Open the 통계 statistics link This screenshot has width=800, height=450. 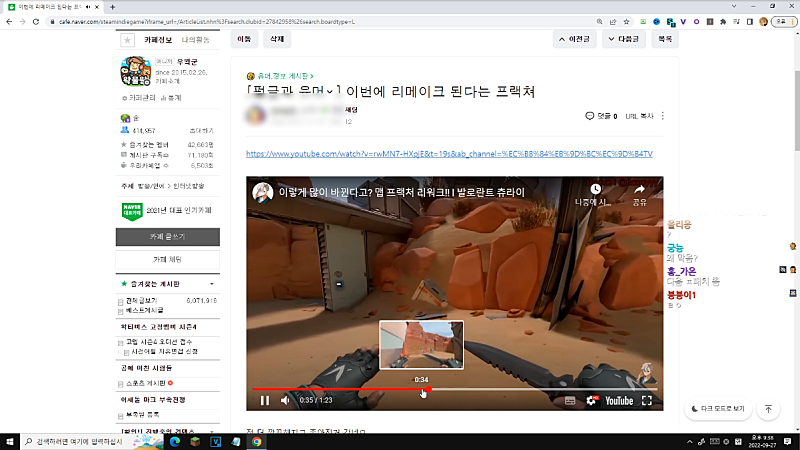171,98
